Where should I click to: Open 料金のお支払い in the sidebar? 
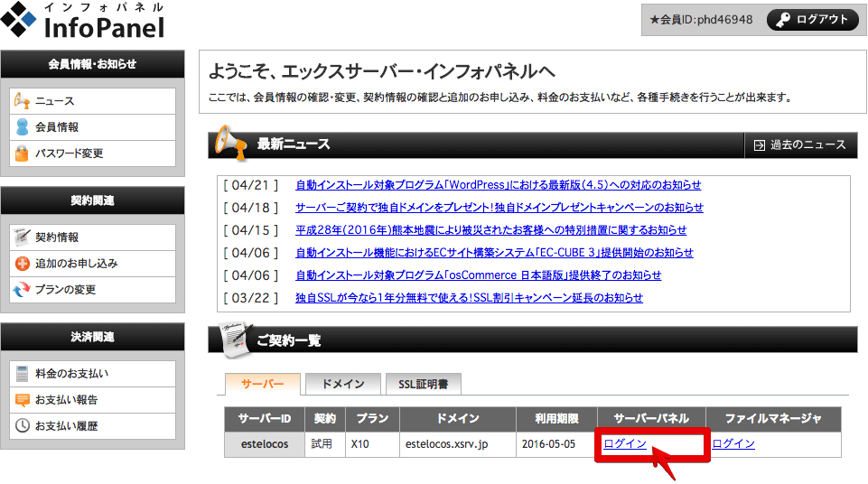pos(92,373)
